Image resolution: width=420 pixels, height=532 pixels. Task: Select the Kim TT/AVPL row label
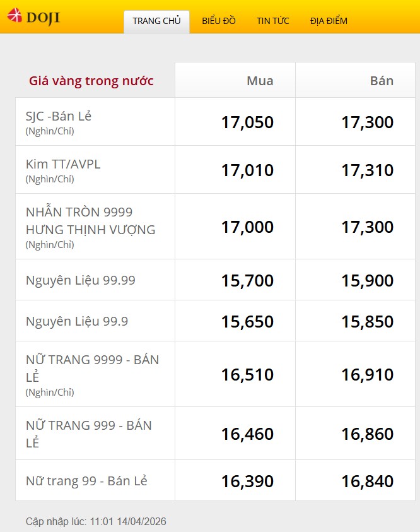point(63,165)
